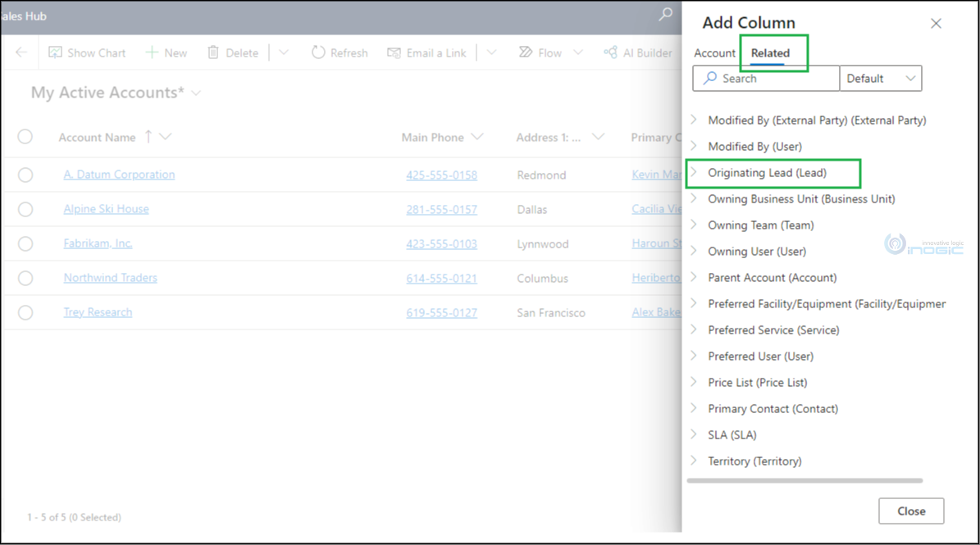Switch to the Account tab

[715, 53]
